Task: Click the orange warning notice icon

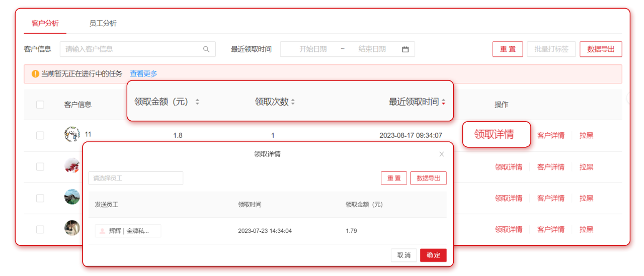Action: click(35, 74)
